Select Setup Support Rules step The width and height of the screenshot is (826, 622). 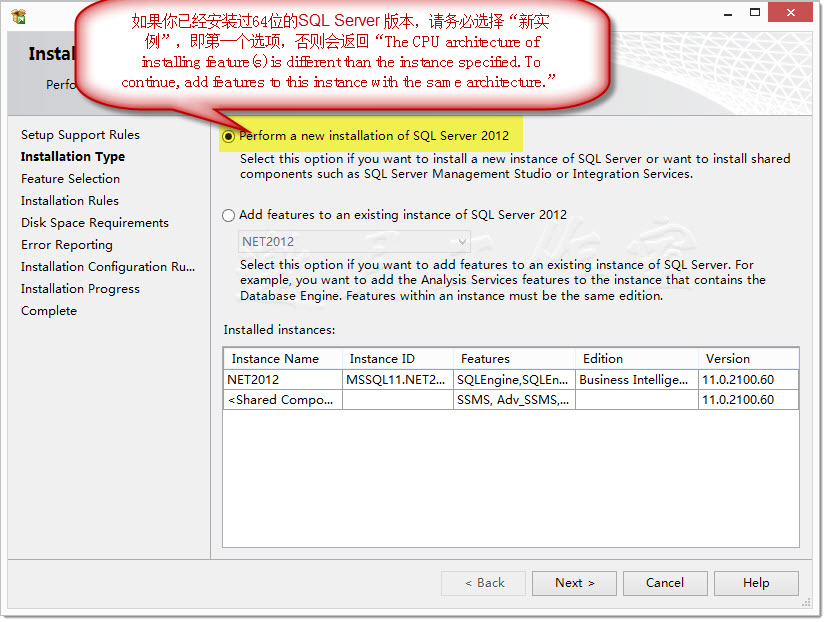pyautogui.click(x=81, y=135)
